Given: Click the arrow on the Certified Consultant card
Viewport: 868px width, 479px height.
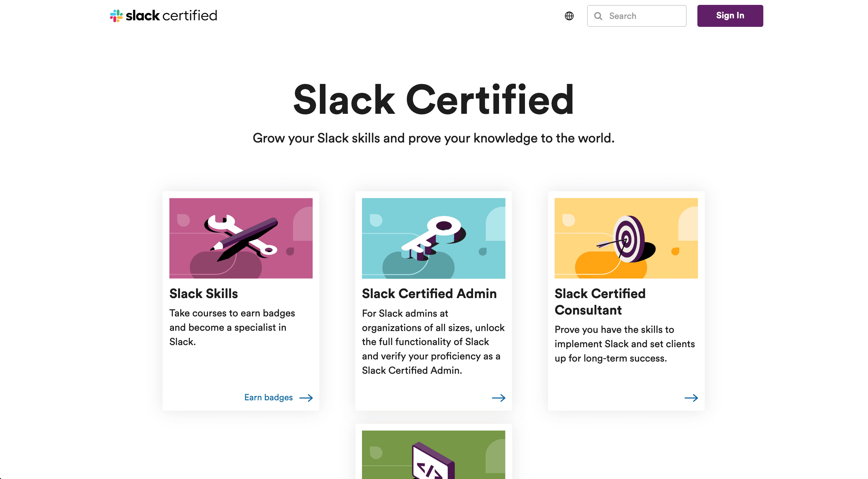Looking at the screenshot, I should [x=691, y=398].
